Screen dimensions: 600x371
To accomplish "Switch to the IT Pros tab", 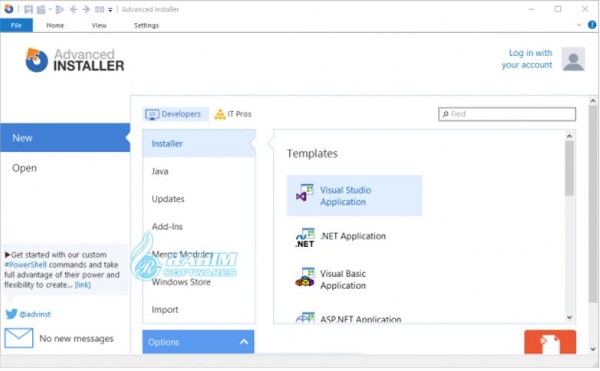I will click(233, 114).
